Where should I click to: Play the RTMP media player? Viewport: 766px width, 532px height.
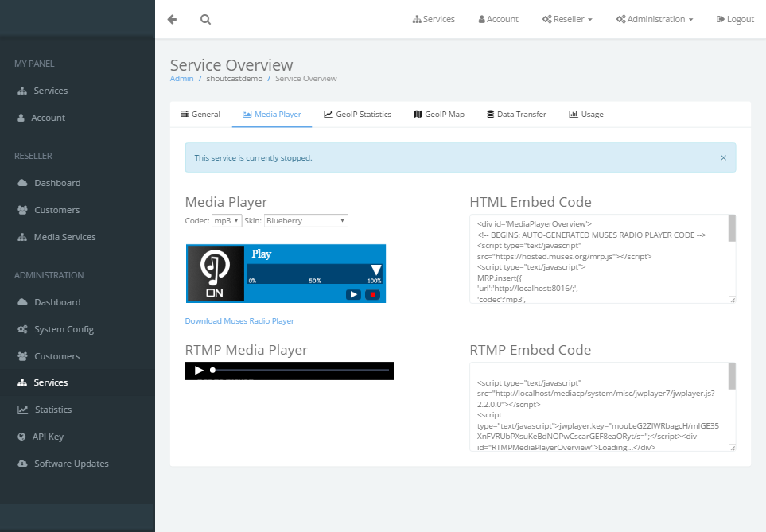[x=199, y=371]
